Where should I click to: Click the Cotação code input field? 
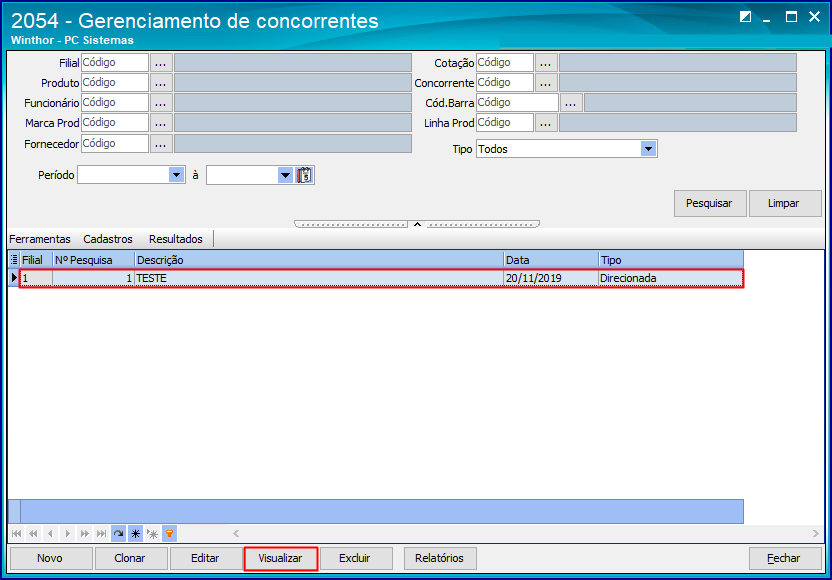[505, 63]
